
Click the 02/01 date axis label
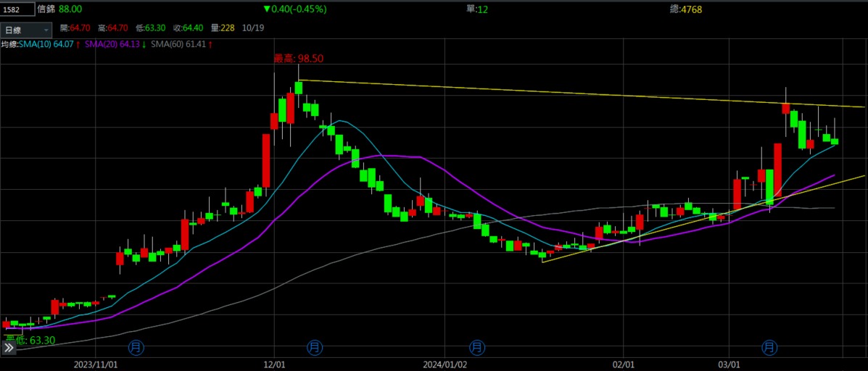[x=624, y=362]
